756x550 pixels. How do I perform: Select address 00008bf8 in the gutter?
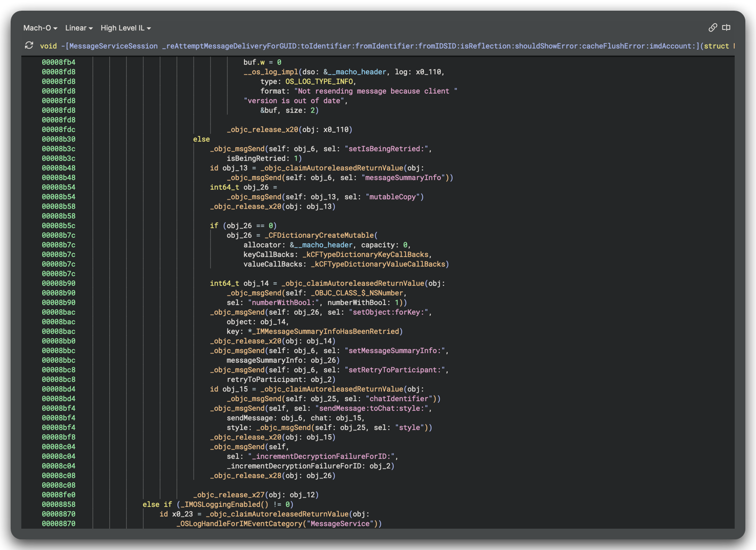[59, 437]
